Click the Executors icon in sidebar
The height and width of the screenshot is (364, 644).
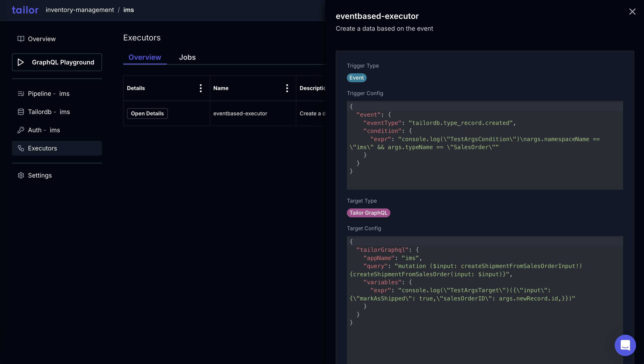point(21,148)
